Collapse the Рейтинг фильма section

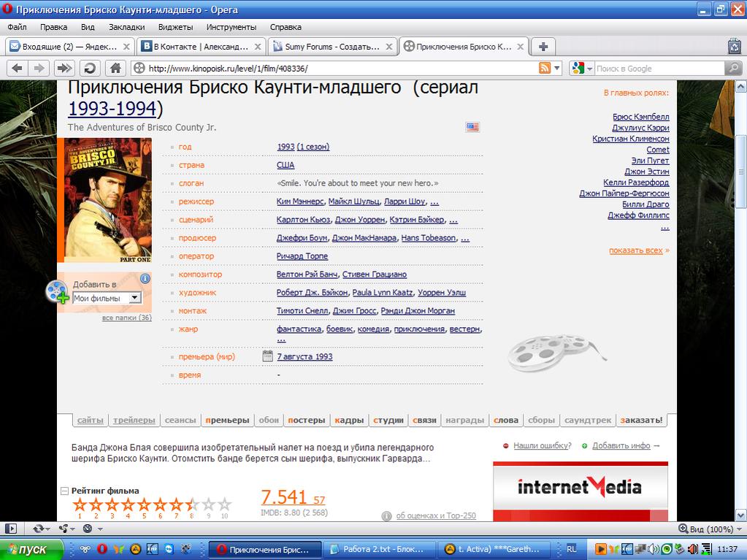(64, 491)
